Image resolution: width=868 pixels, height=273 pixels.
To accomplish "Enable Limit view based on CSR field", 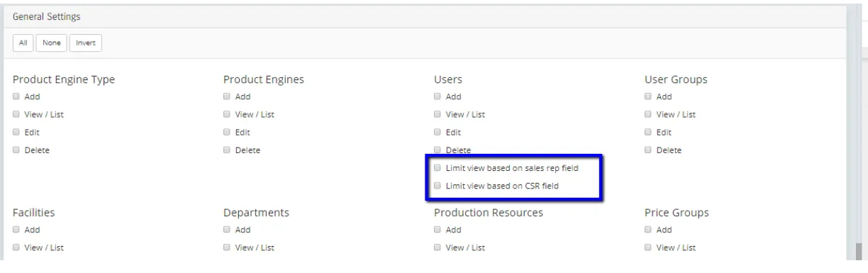I will 438,186.
